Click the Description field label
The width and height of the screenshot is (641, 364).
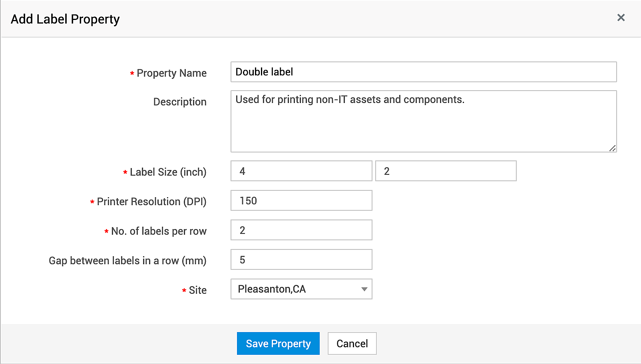coord(180,102)
